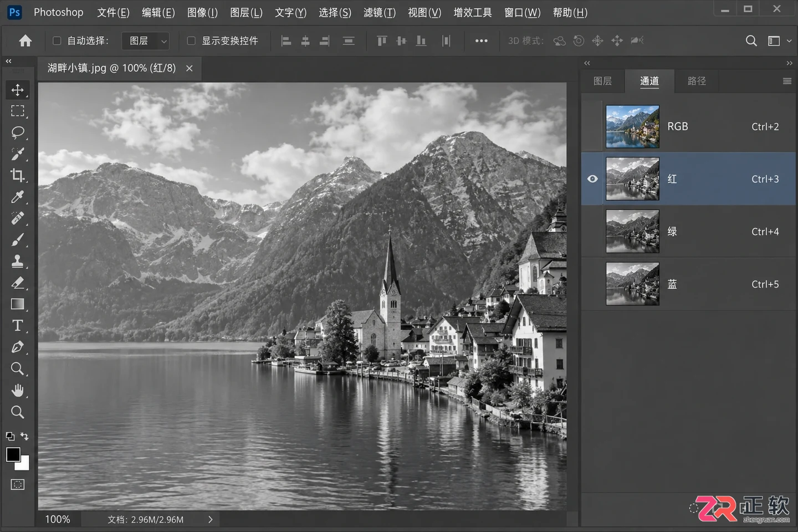Collapse the channels panel left double arrow
Screen dimensions: 798x532
point(587,63)
